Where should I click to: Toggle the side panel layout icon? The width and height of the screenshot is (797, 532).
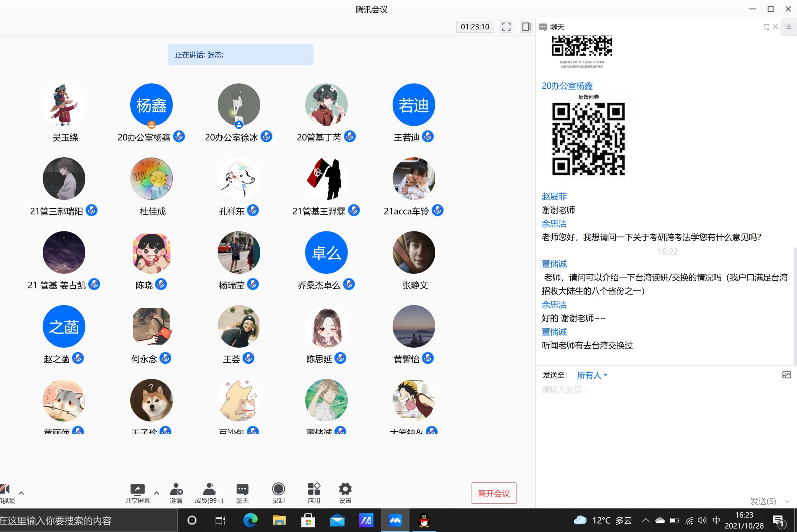click(x=526, y=27)
